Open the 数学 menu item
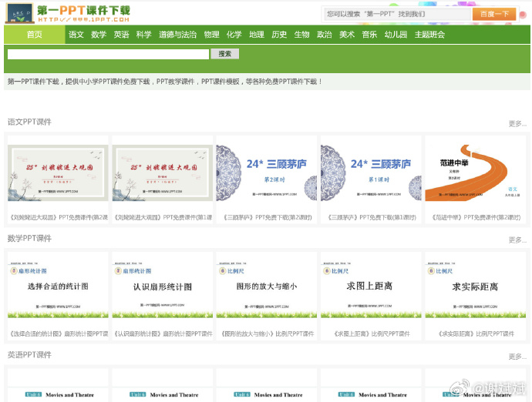Screen dimensions: 532x402 click(99, 35)
